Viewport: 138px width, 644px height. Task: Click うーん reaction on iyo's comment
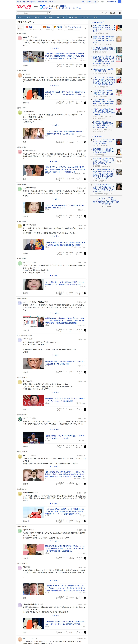(x=79, y=103)
